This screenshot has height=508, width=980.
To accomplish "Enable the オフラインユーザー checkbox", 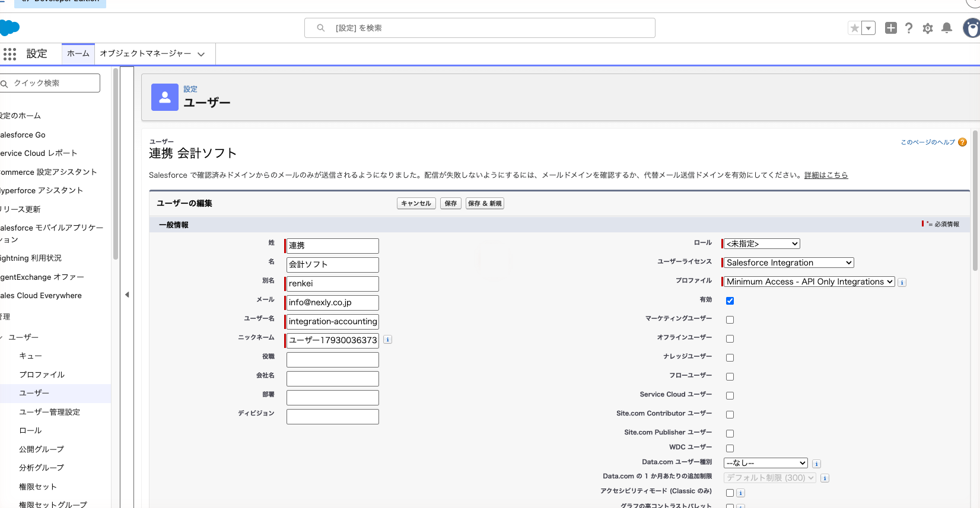I will 730,339.
